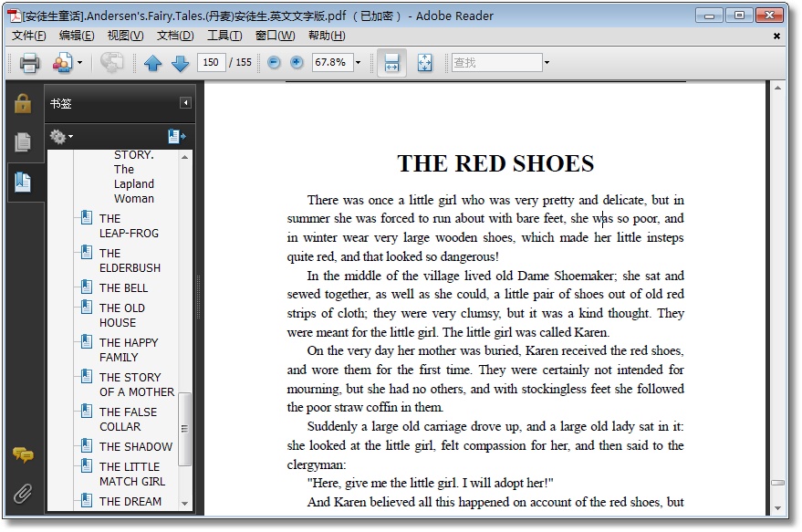Click the bookmark icon beside THE DREAM
The width and height of the screenshot is (802, 532).
pos(87,500)
